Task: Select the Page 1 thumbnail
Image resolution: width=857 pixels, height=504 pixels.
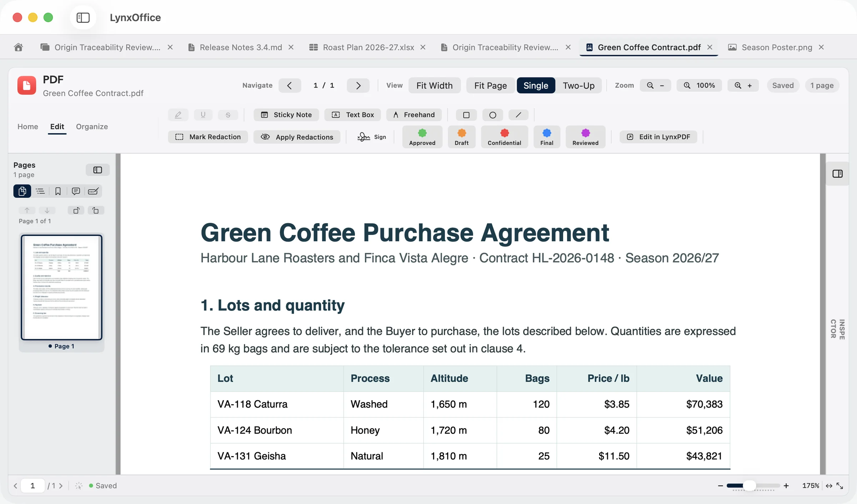Action: click(61, 287)
